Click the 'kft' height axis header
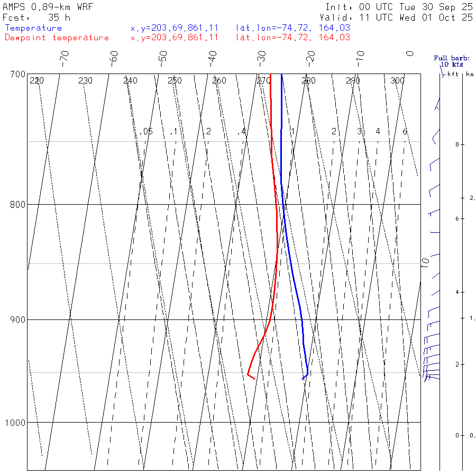This screenshot has height=476, width=476. coord(453,74)
